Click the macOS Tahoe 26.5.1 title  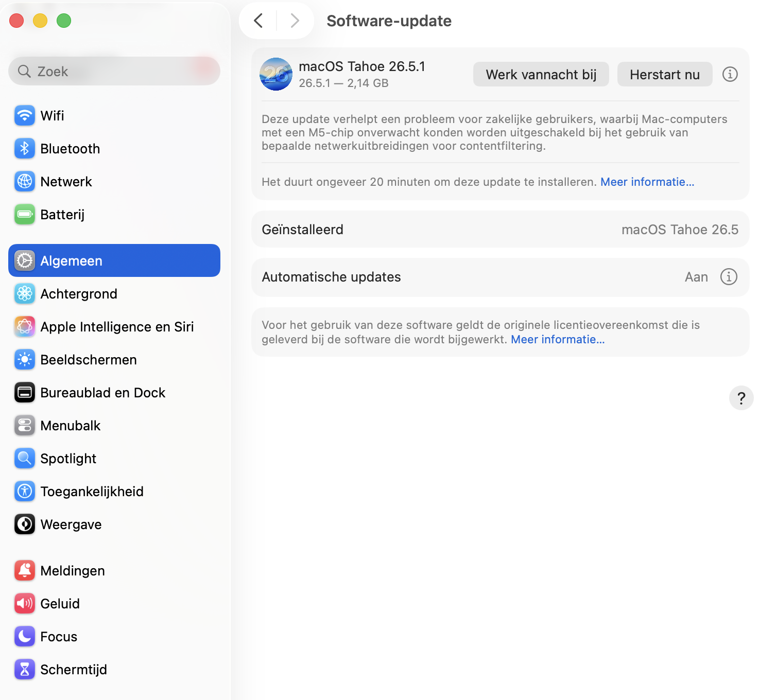coord(362,66)
